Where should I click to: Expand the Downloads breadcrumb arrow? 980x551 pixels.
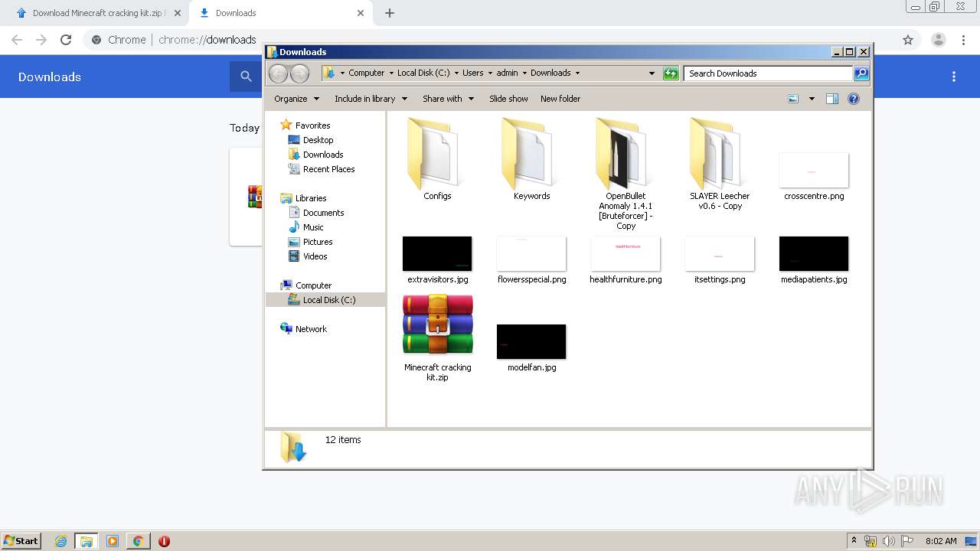(577, 73)
